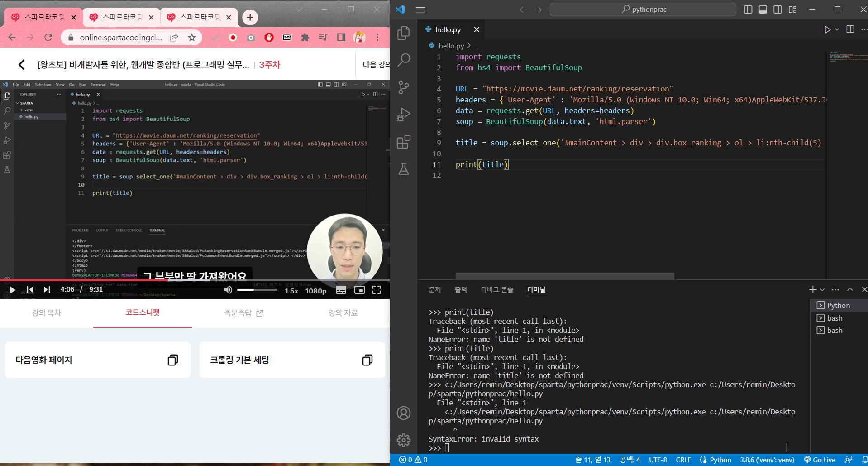Adjust the lecture video volume slider
The height and width of the screenshot is (466, 868).
click(257, 290)
